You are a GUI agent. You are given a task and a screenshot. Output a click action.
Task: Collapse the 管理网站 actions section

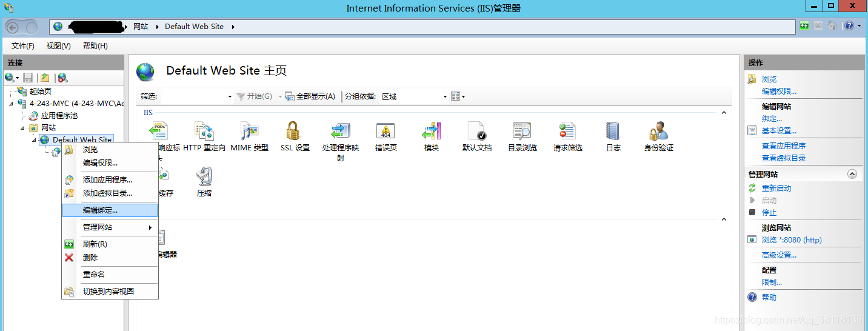[852, 174]
